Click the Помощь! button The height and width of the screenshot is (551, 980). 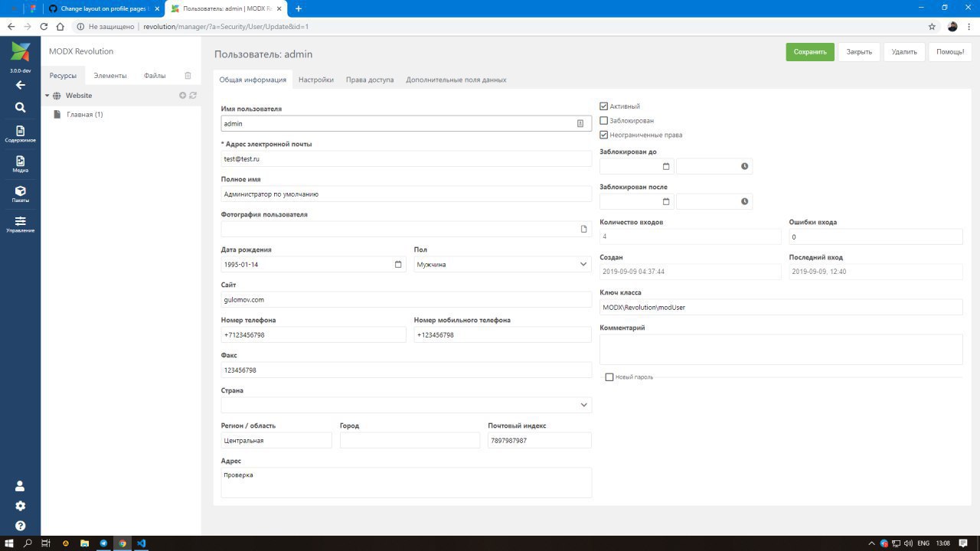pyautogui.click(x=950, y=52)
